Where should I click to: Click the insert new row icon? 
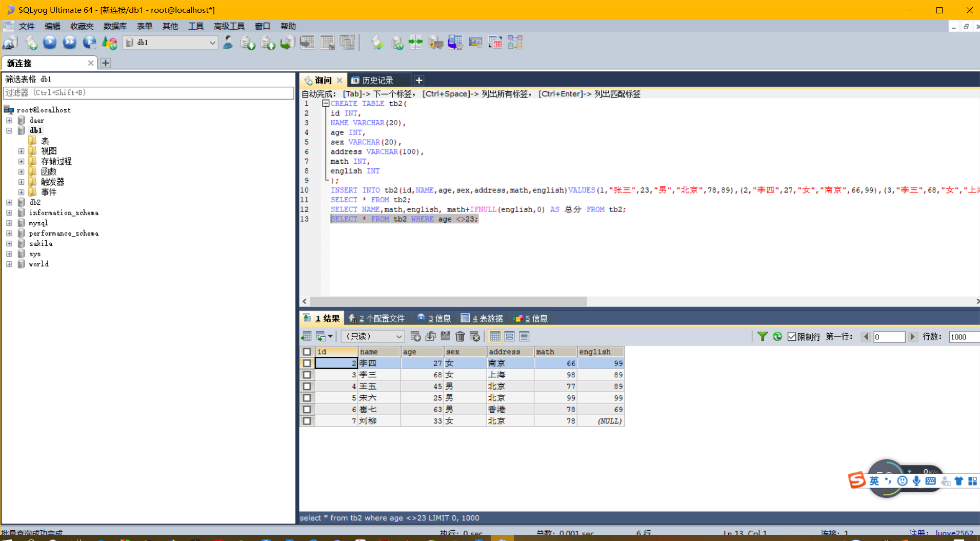416,337
